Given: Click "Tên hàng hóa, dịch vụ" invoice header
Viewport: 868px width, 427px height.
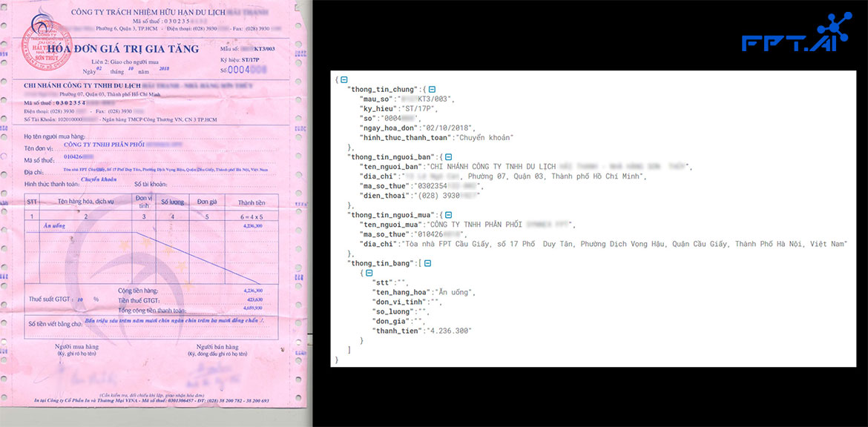Looking at the screenshot, I should [x=86, y=202].
